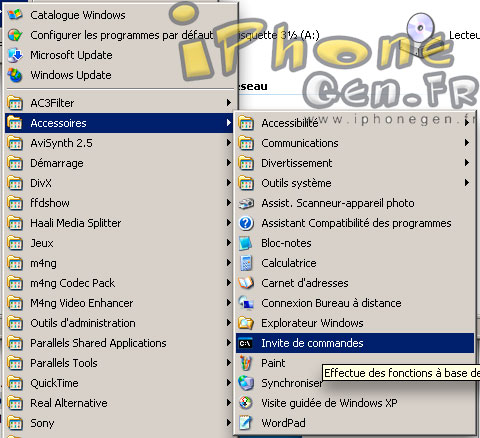
Task: Click the WordPad icon
Action: [246, 423]
